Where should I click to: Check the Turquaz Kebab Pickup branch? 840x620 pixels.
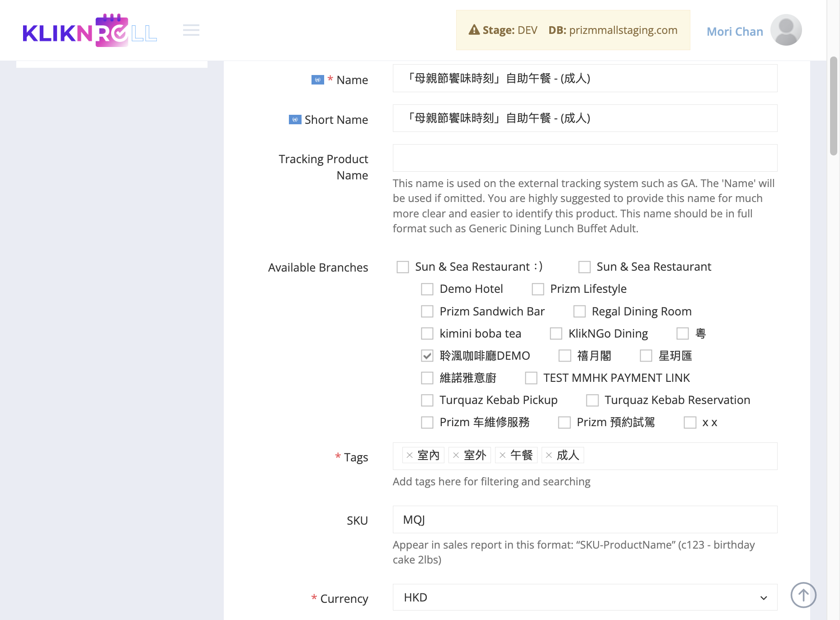427,400
